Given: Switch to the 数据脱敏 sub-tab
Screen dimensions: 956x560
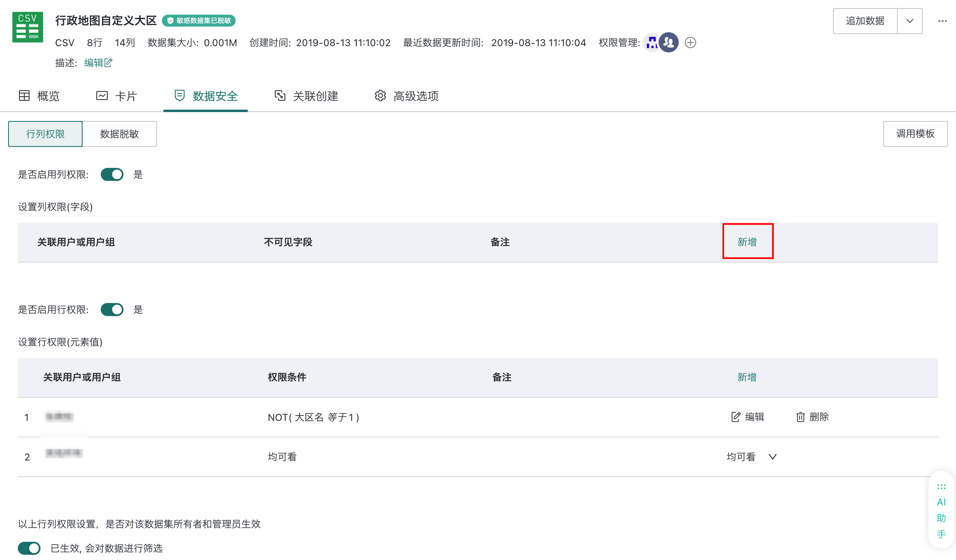Looking at the screenshot, I should 119,134.
